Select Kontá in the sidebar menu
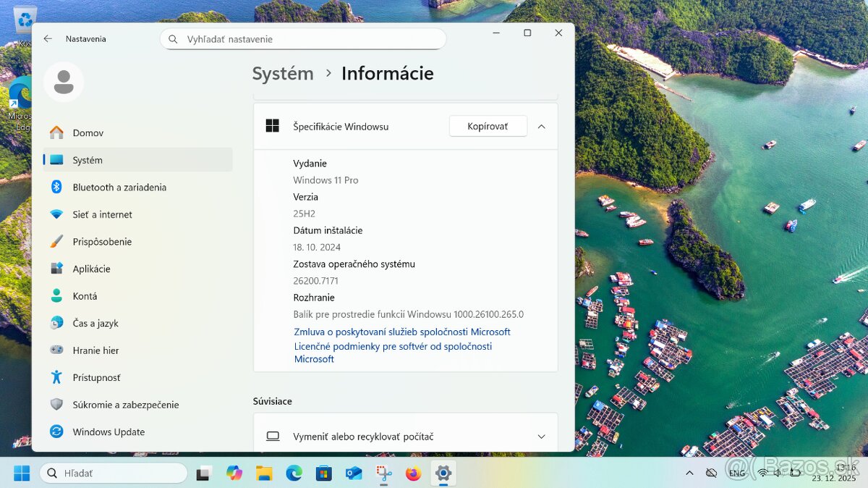Image resolution: width=868 pixels, height=488 pixels. pyautogui.click(x=85, y=296)
